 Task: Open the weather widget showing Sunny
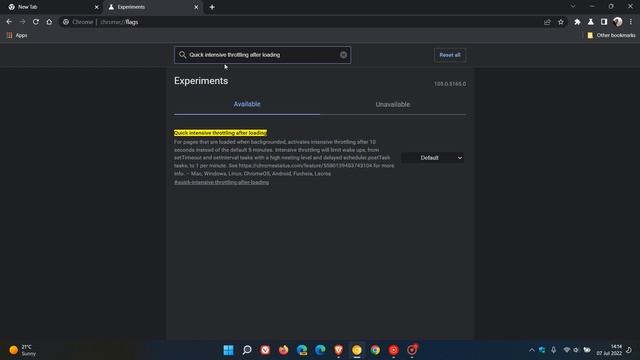(x=22, y=350)
